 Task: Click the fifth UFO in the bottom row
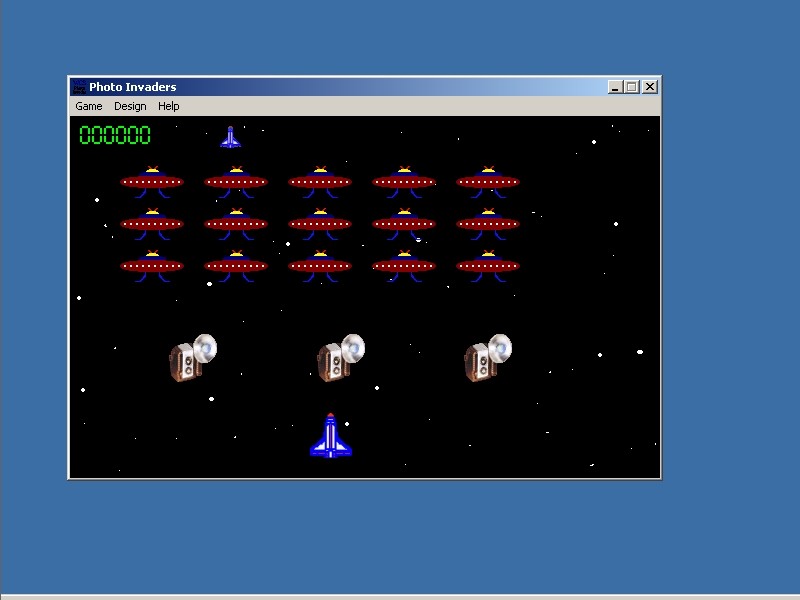[488, 266]
